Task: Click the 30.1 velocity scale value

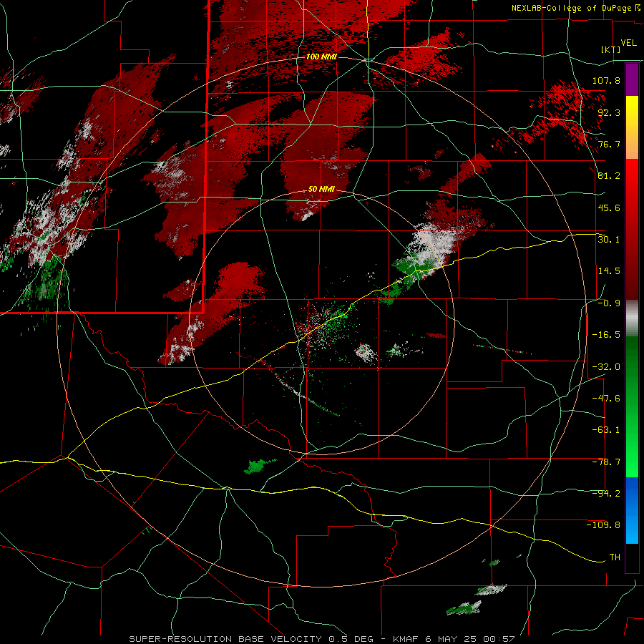Action: (609, 240)
